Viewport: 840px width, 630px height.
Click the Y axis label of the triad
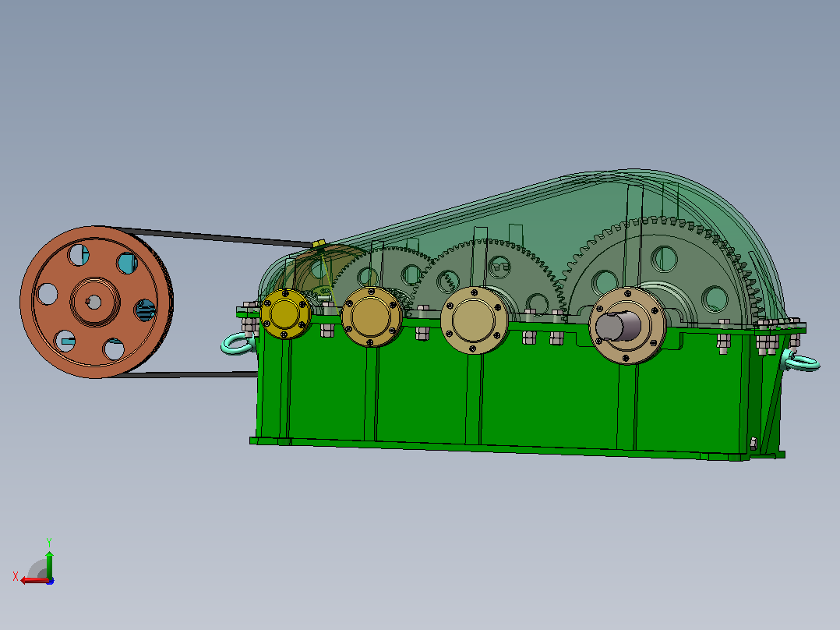coord(49,542)
